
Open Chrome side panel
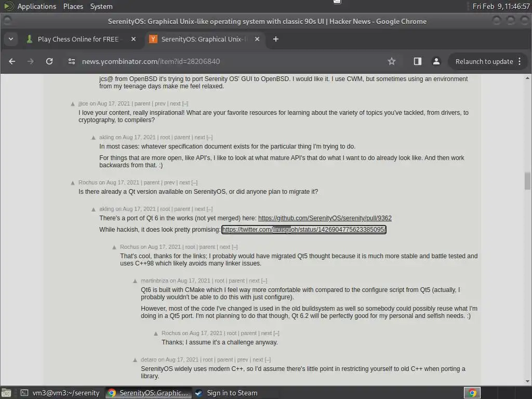point(417,61)
